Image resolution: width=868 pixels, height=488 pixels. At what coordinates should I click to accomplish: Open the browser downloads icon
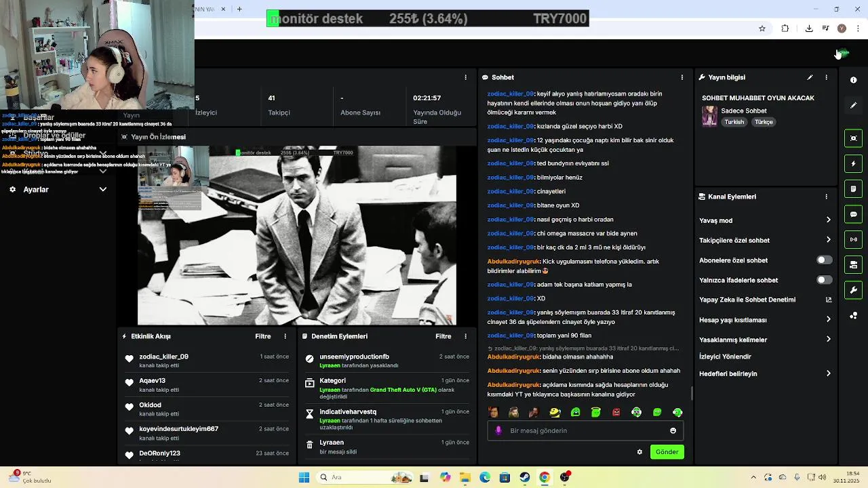(809, 28)
